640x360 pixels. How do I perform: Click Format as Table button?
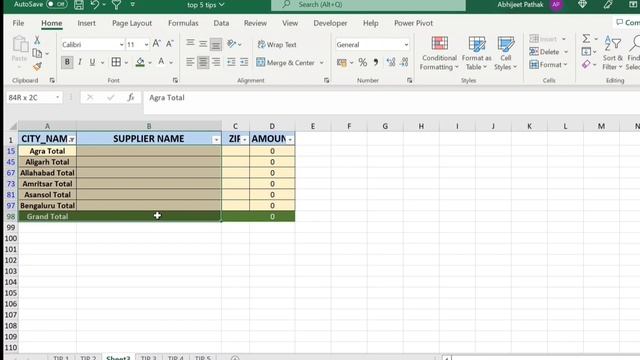click(x=476, y=53)
